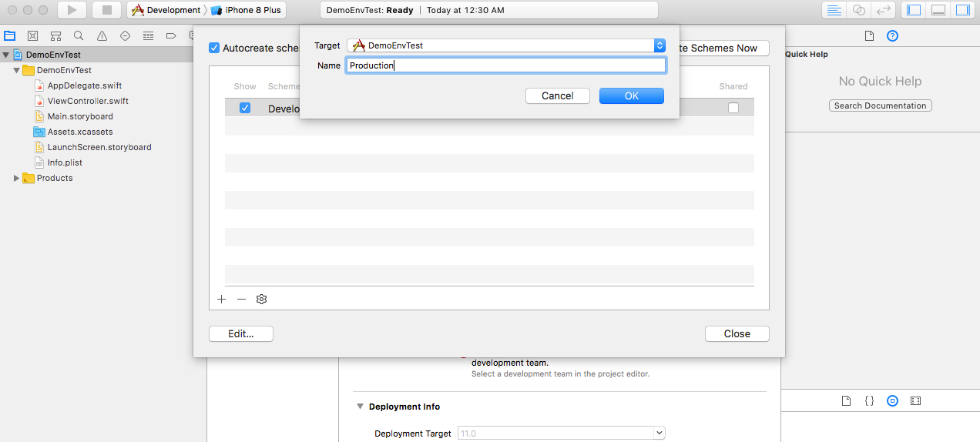Screen dimensions: 980x442
Task: Click Search Documentation in Quick Help
Action: (881, 105)
